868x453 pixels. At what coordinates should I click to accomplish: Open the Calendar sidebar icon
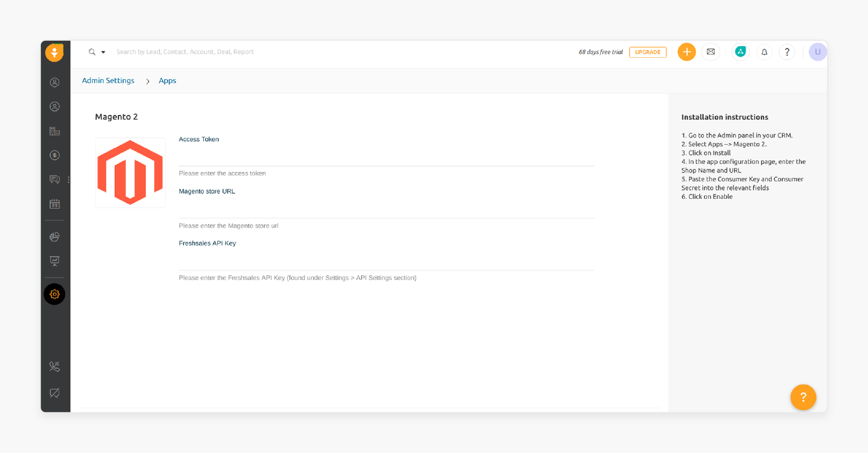click(54, 204)
